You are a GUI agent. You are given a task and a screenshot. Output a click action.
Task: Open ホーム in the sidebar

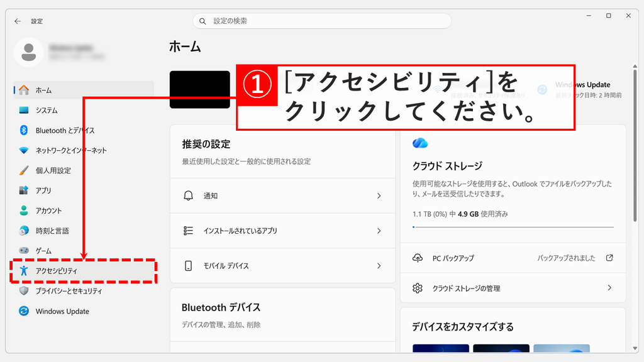click(x=84, y=90)
